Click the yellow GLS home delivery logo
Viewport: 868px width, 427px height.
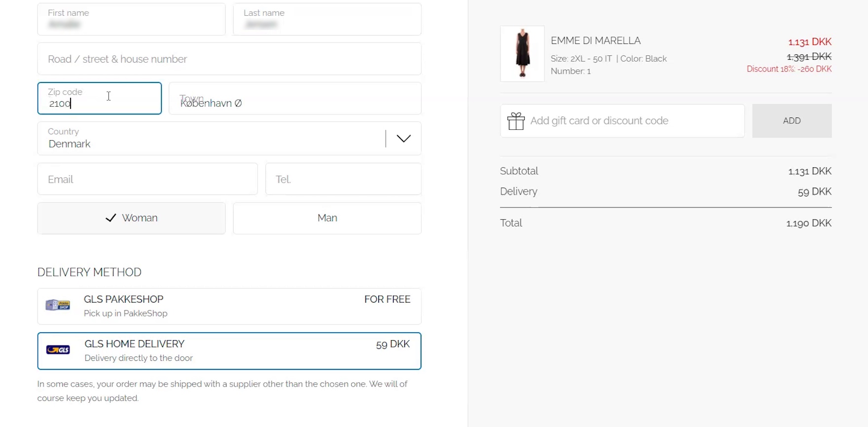(58, 350)
